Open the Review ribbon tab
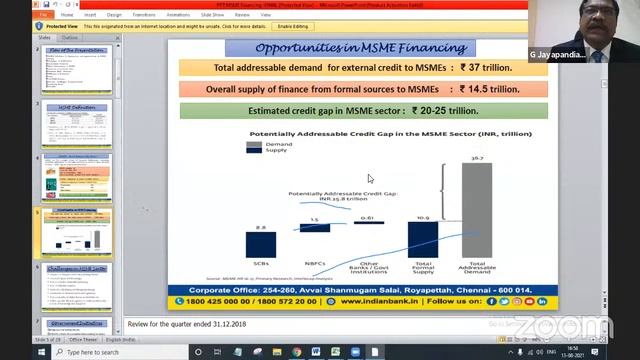The height and width of the screenshot is (360, 640). [x=242, y=15]
